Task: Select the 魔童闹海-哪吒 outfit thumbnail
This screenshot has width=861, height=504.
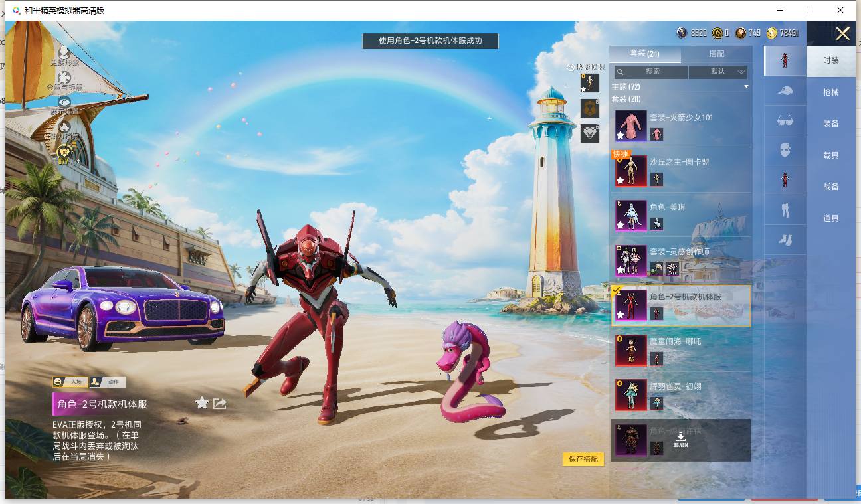Action: (630, 350)
